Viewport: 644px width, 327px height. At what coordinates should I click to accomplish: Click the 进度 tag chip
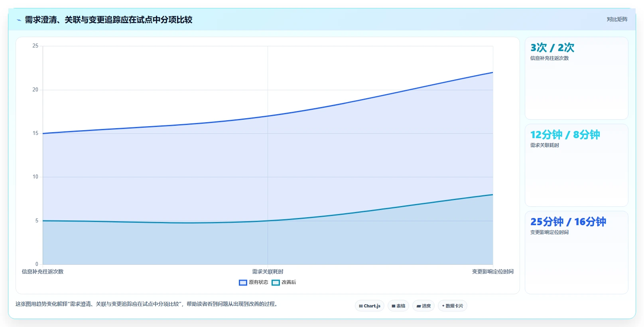coord(423,306)
